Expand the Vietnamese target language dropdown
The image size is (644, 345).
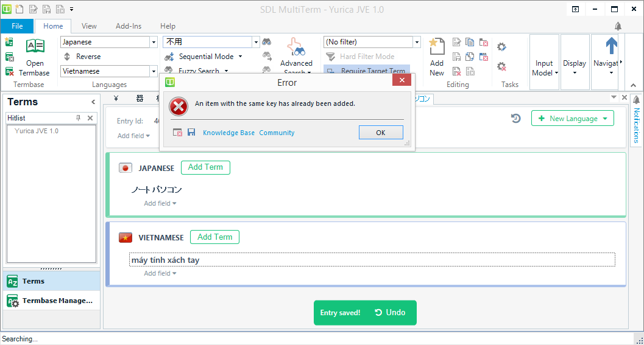(x=154, y=71)
